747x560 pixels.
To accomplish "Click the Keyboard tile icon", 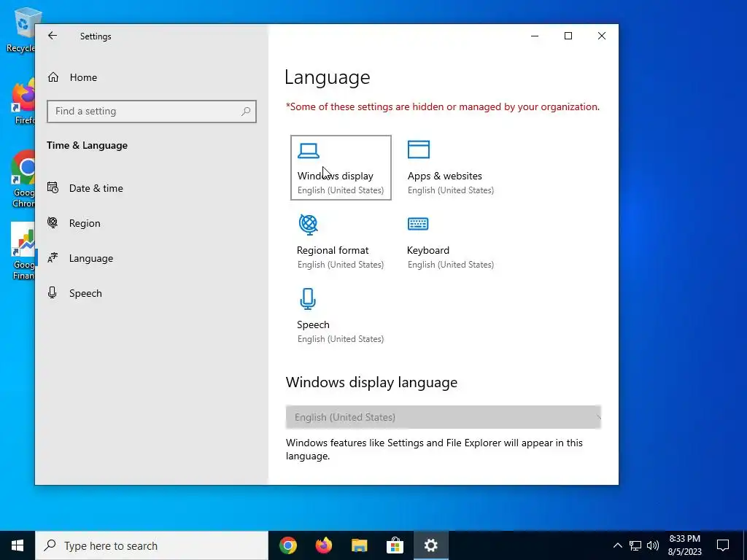I will (x=418, y=224).
